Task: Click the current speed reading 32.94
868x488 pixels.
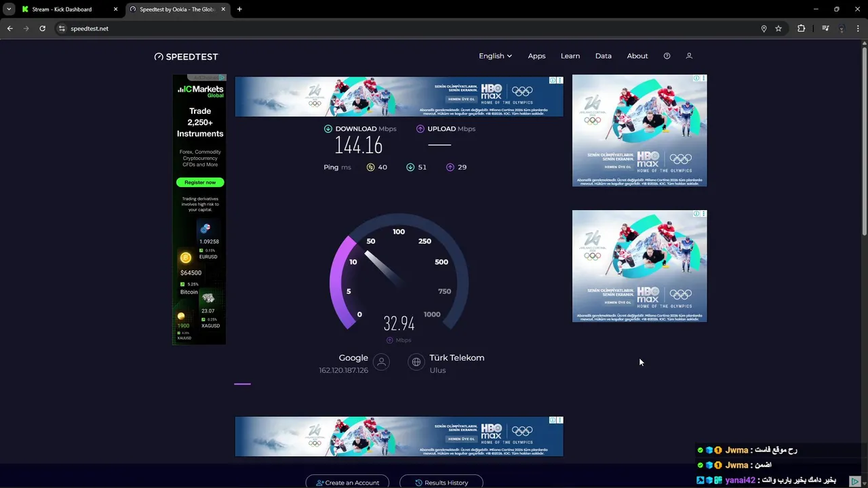Action: pyautogui.click(x=399, y=323)
